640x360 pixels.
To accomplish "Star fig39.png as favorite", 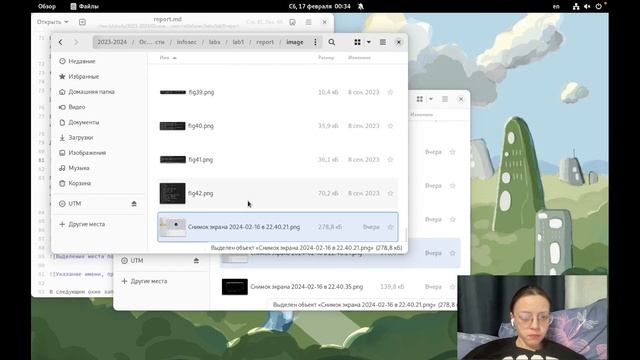I will pos(390,92).
